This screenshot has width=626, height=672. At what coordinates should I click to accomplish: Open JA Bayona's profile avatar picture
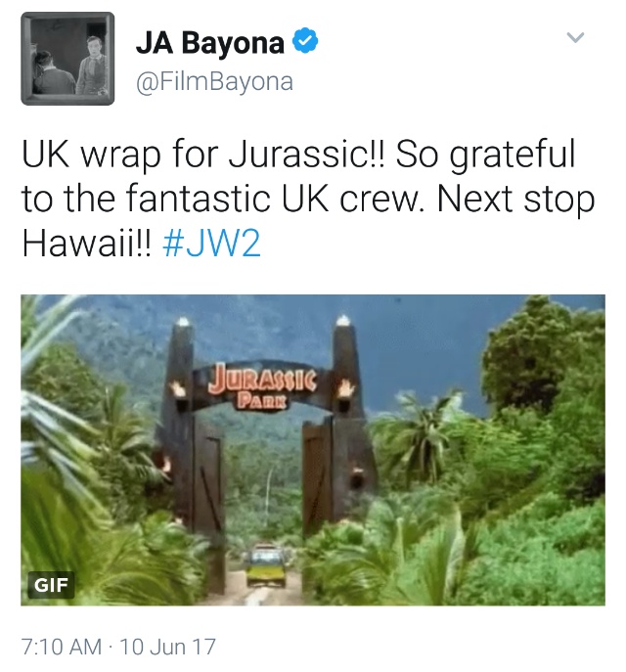[x=67, y=59]
